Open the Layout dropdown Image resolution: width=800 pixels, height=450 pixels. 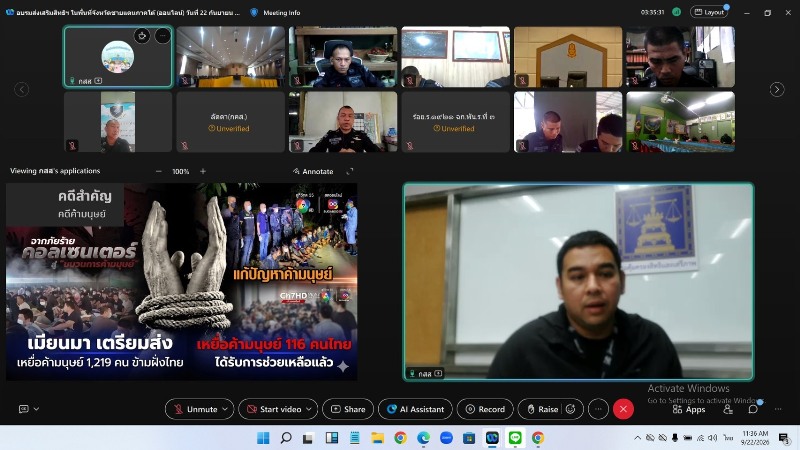click(x=709, y=12)
